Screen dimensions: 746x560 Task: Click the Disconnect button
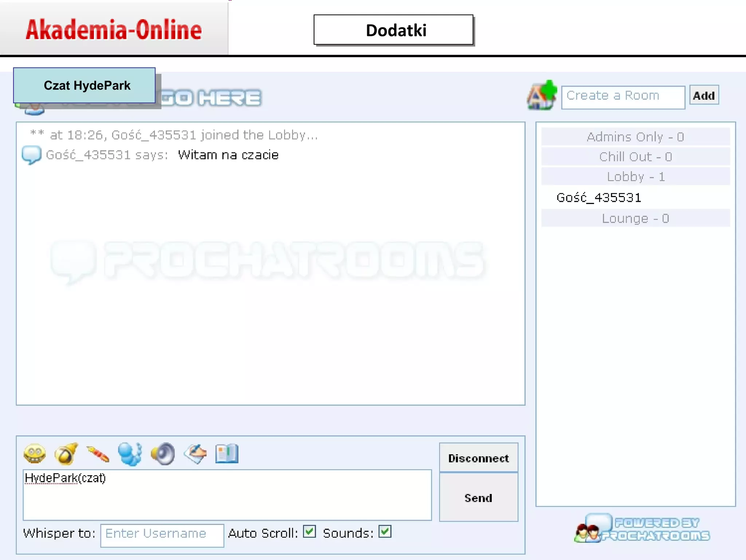(x=478, y=458)
